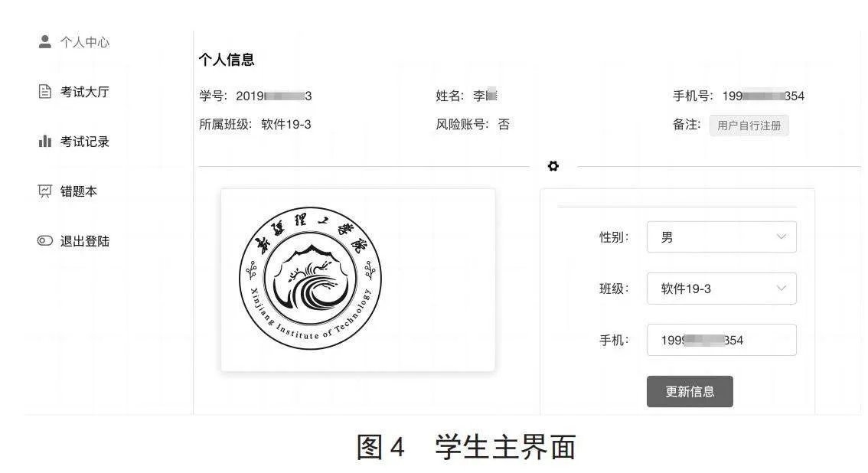The image size is (868, 473).
Task: Click the chevron arrow in 班级 field
Action: click(x=781, y=289)
